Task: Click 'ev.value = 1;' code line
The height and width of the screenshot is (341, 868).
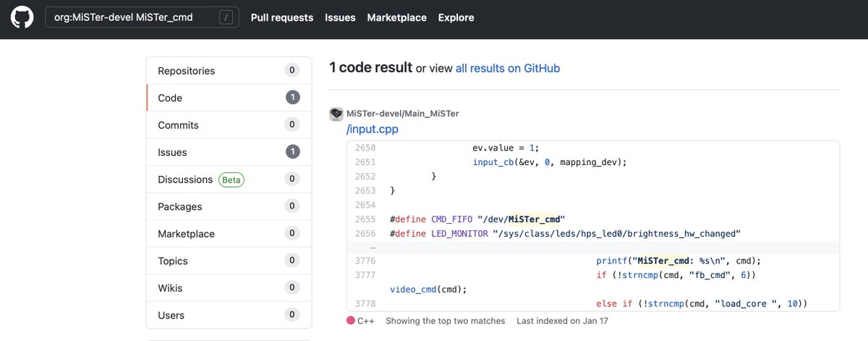Action: tap(506, 148)
